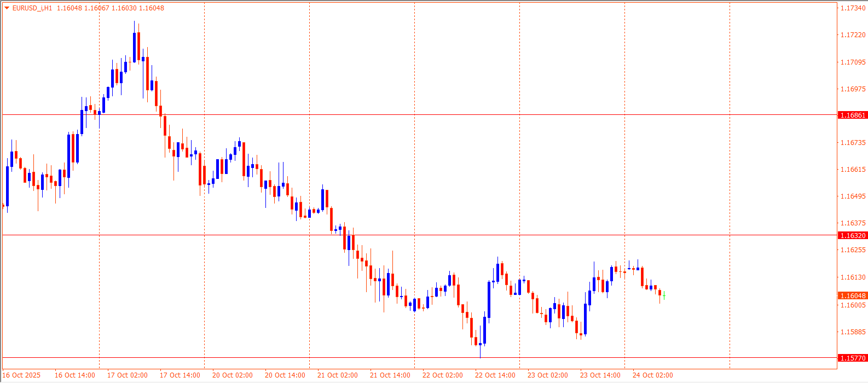
Task: Click the most recent candle on the chart
Action: (x=664, y=295)
